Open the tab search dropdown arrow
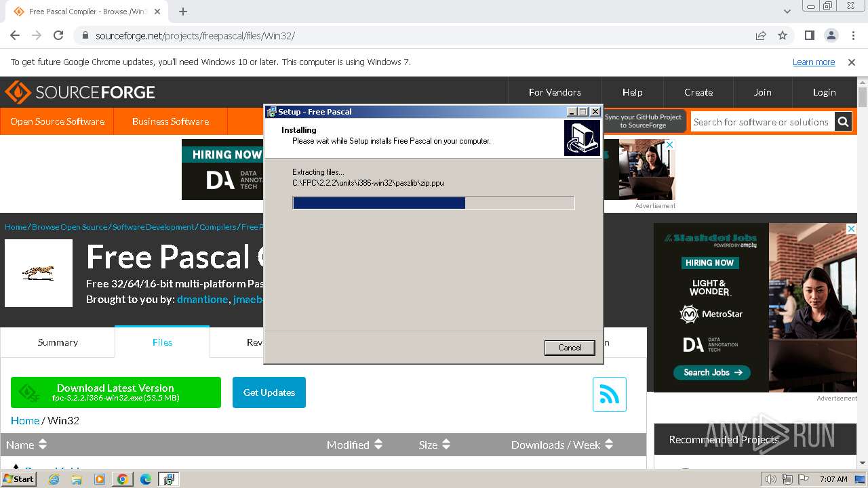This screenshot has width=868, height=488. [787, 12]
